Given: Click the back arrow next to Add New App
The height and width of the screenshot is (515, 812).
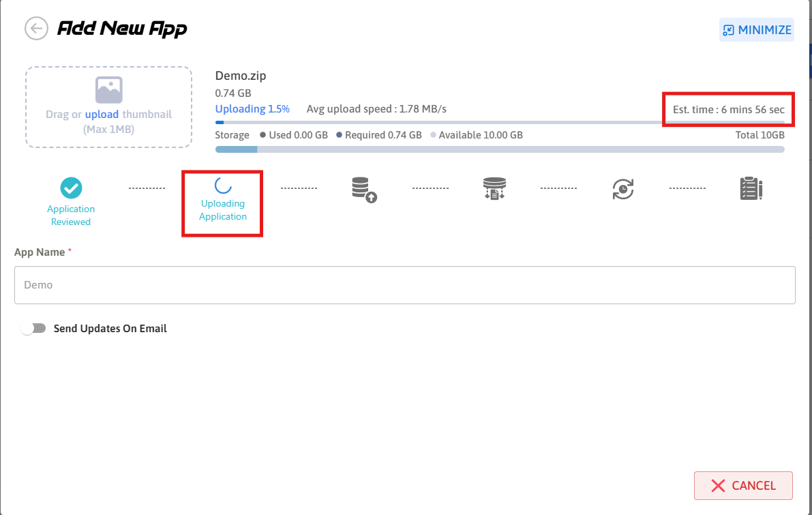Looking at the screenshot, I should click(x=36, y=29).
